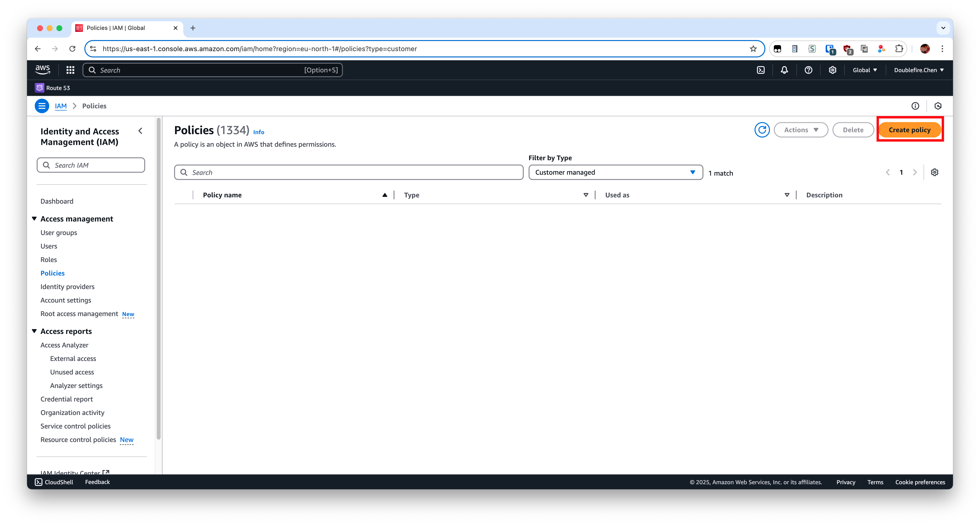
Task: Open External access in sidebar
Action: [73, 359]
